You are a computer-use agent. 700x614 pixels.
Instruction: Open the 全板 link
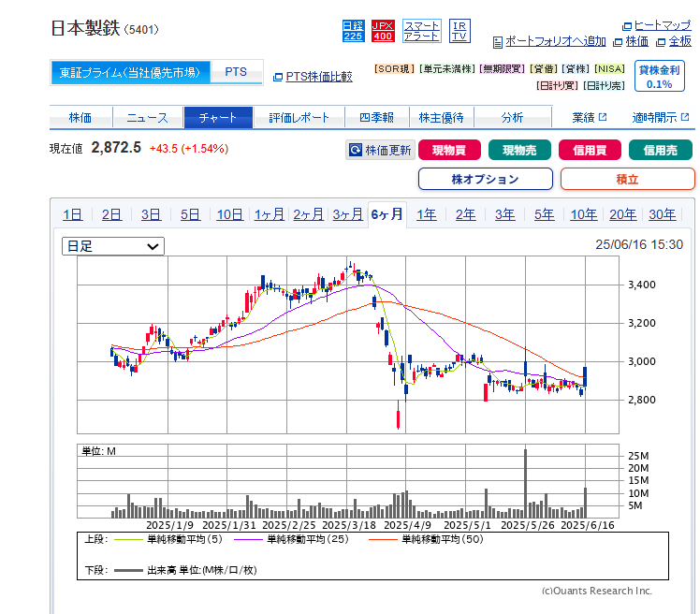tap(679, 41)
